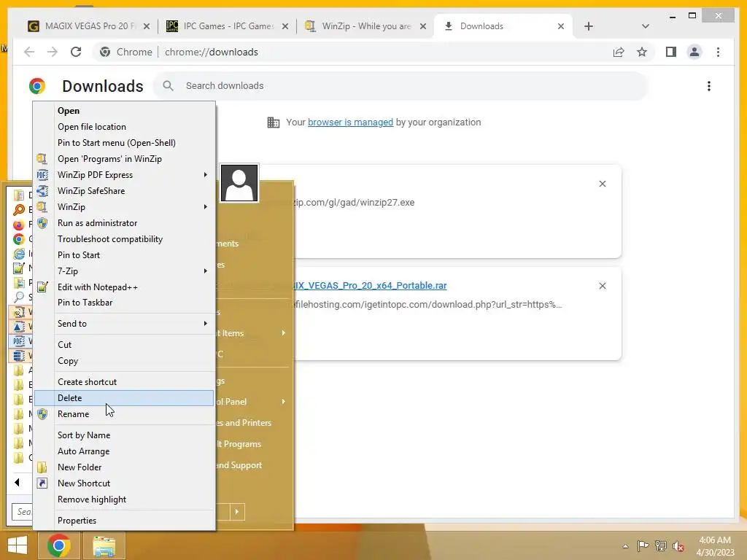Choose Open file location
Screen dimensions: 747x560
coord(124,127)
